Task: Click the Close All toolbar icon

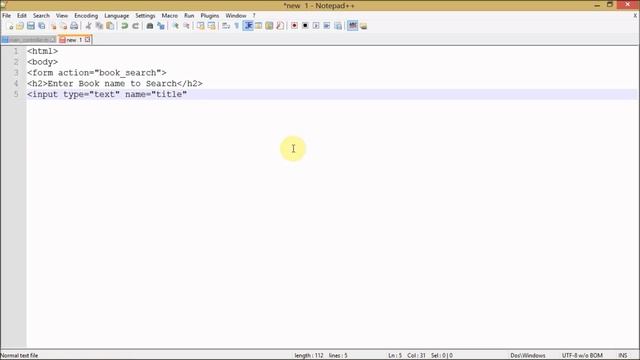Action: pos(64,26)
